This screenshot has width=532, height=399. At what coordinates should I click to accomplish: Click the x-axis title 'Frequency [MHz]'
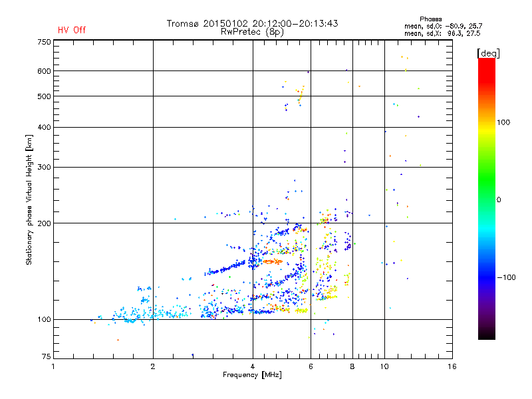tap(252, 375)
